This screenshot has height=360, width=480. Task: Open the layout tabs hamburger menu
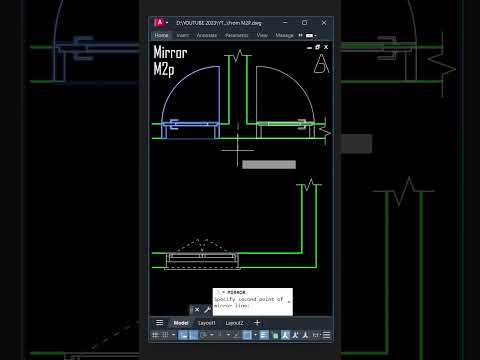[159, 323]
